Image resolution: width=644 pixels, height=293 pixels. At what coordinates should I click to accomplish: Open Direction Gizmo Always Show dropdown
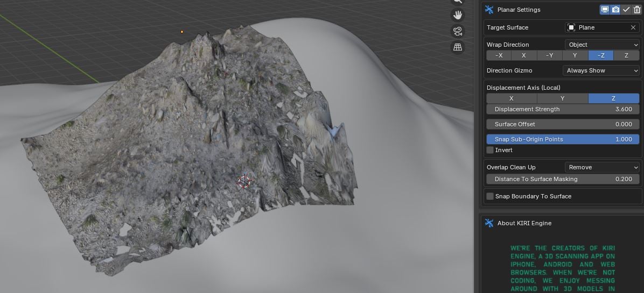pos(601,70)
